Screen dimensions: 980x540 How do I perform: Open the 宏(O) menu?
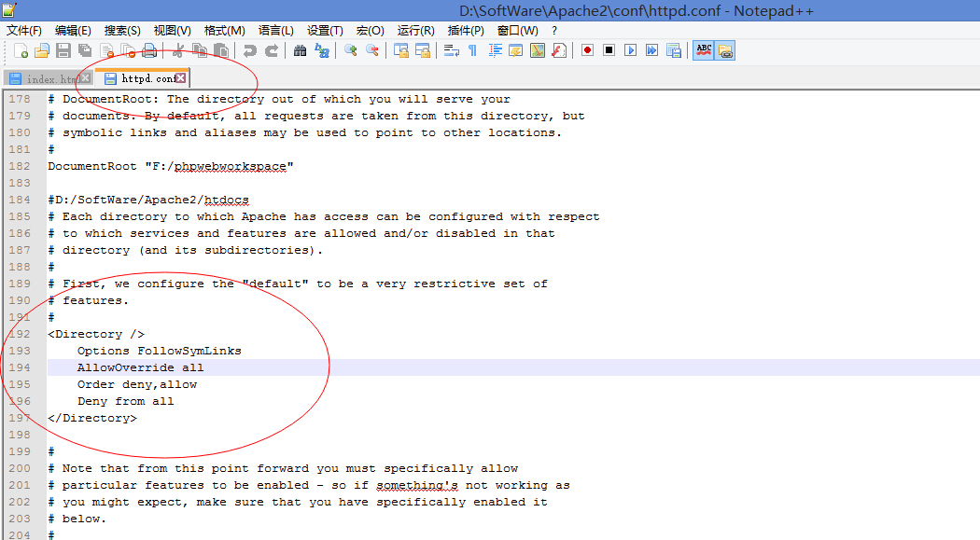[370, 31]
